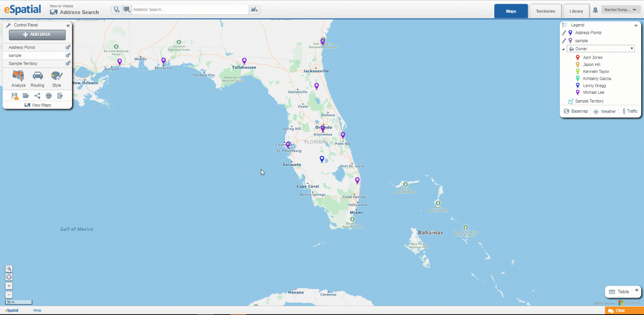Image resolution: width=644 pixels, height=315 pixels.
Task: Edit style brush for sample legend
Action: tap(564, 41)
